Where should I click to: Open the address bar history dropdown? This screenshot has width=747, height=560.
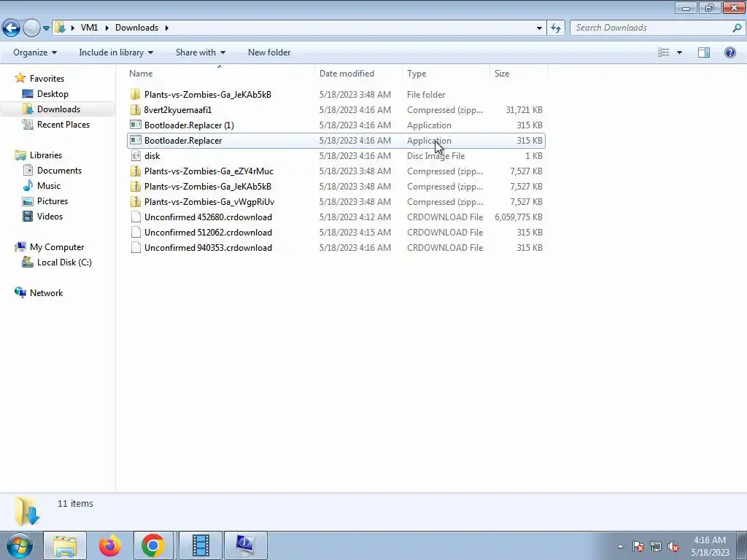point(539,28)
